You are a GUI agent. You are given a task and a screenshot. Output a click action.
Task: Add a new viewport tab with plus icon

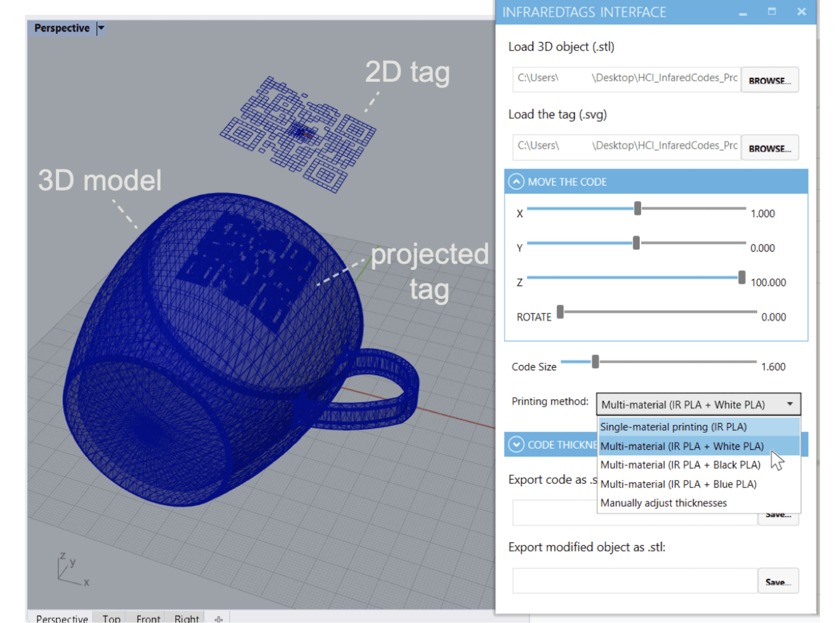[x=218, y=619]
